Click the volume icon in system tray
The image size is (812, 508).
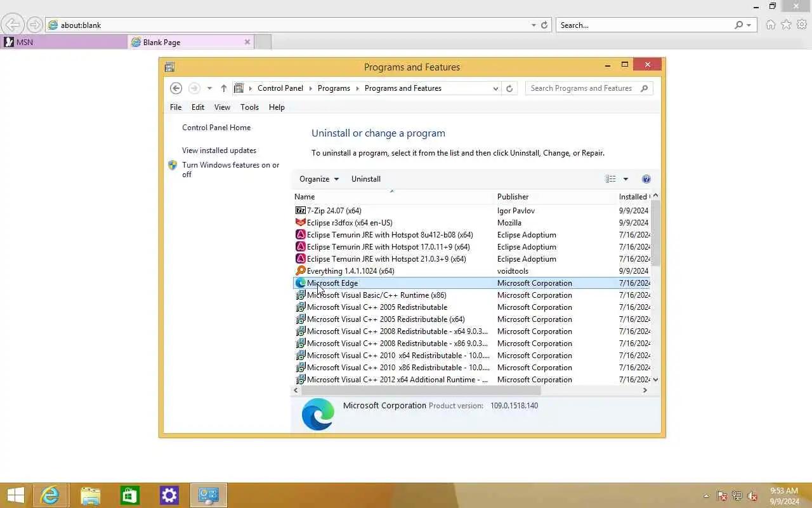(752, 496)
